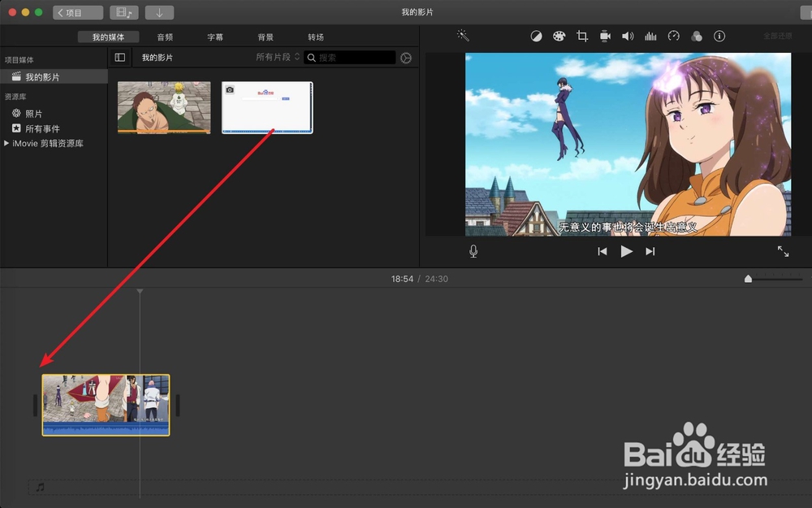The width and height of the screenshot is (812, 508).
Task: Select the Baidu screenshot thumbnail
Action: pos(267,107)
